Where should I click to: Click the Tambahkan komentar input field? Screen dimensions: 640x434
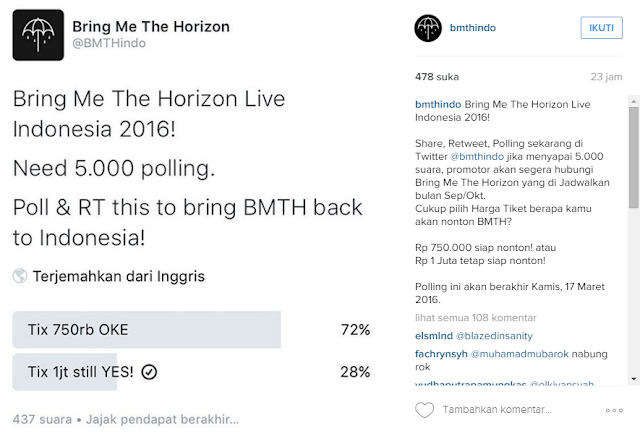[x=497, y=410]
